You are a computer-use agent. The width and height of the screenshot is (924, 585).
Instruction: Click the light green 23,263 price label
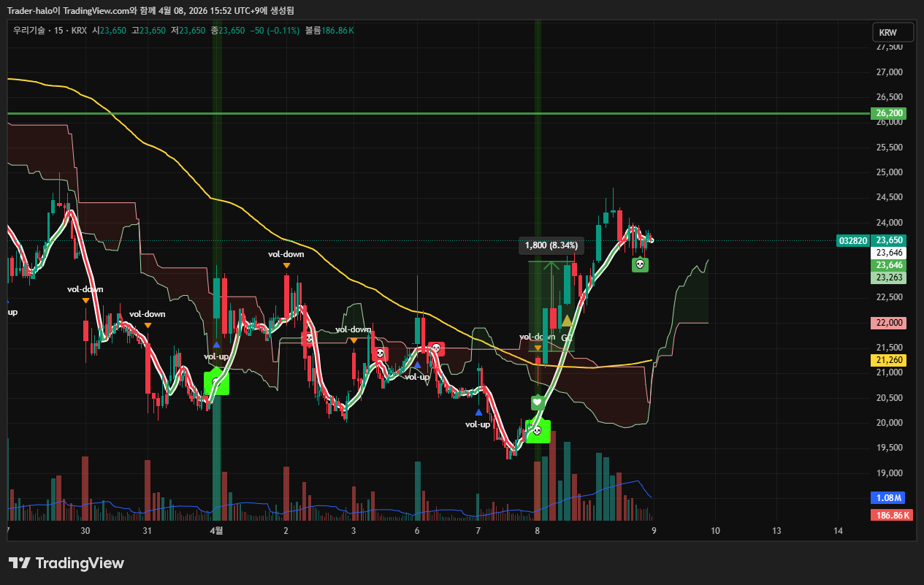[888, 278]
